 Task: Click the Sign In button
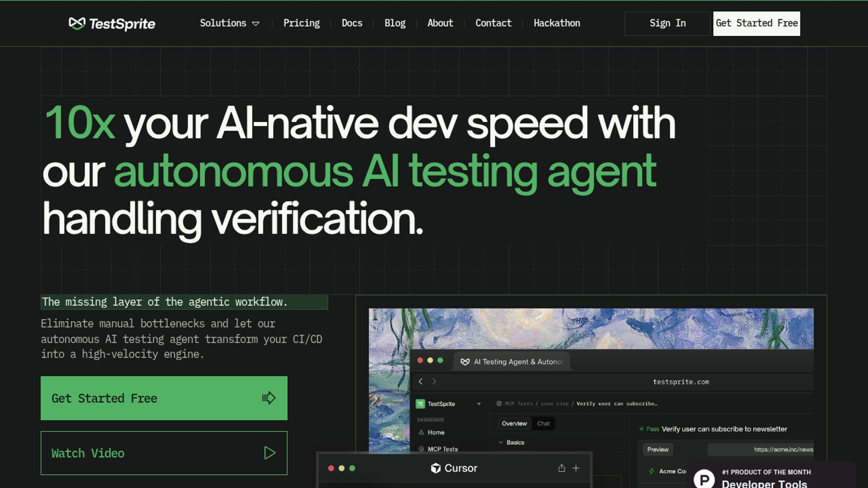click(667, 23)
